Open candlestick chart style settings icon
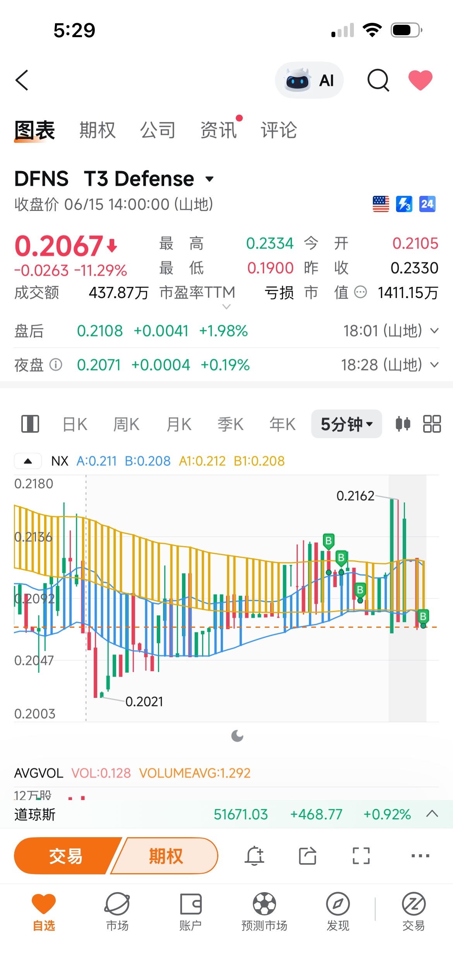This screenshot has height=980, width=453. pyautogui.click(x=403, y=424)
